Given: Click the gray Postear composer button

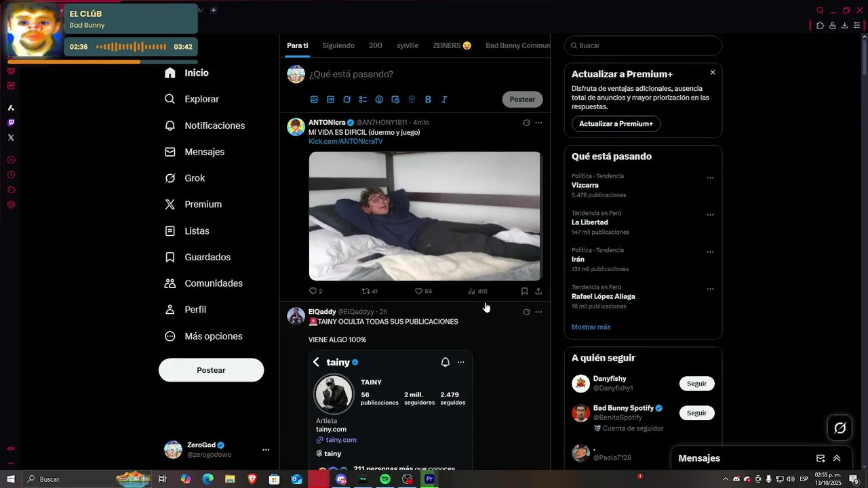Looking at the screenshot, I should click(522, 99).
